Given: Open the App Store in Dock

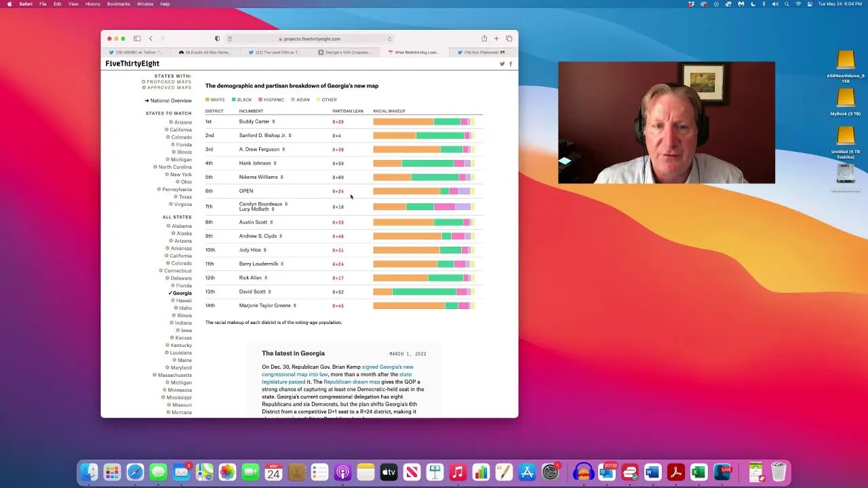Looking at the screenshot, I should point(527,472).
